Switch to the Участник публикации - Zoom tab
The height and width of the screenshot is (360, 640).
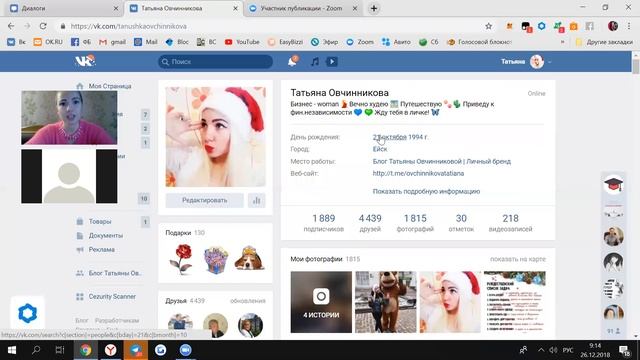[x=303, y=8]
